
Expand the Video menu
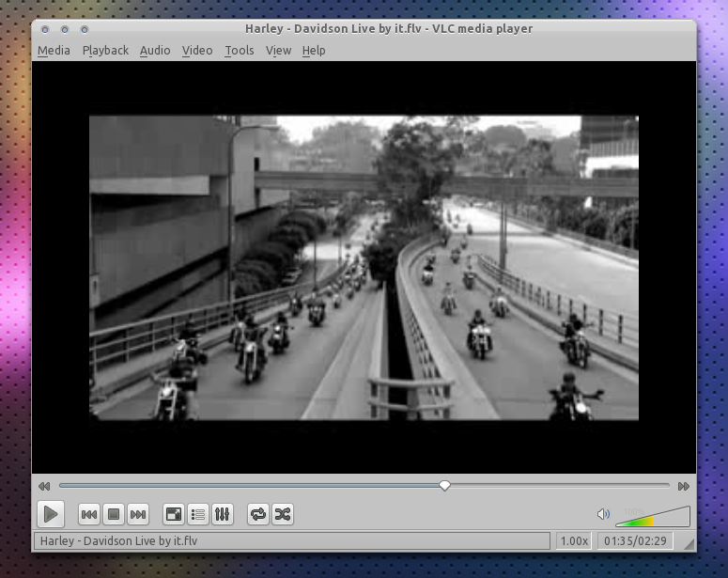(197, 51)
